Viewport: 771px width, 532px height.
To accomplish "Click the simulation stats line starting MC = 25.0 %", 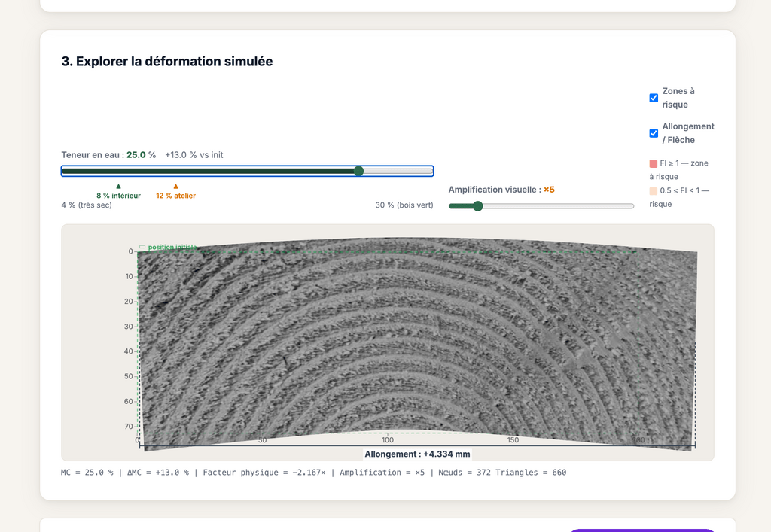I will pos(313,473).
